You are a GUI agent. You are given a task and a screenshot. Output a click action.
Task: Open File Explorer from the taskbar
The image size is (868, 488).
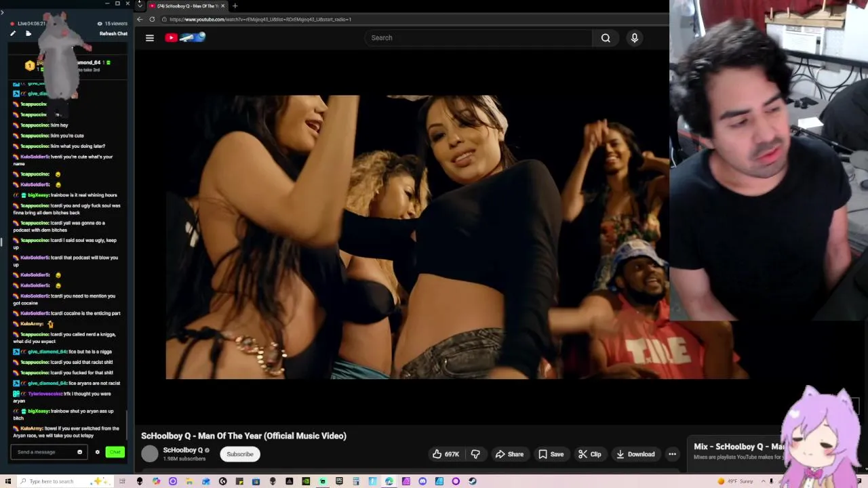point(189,481)
